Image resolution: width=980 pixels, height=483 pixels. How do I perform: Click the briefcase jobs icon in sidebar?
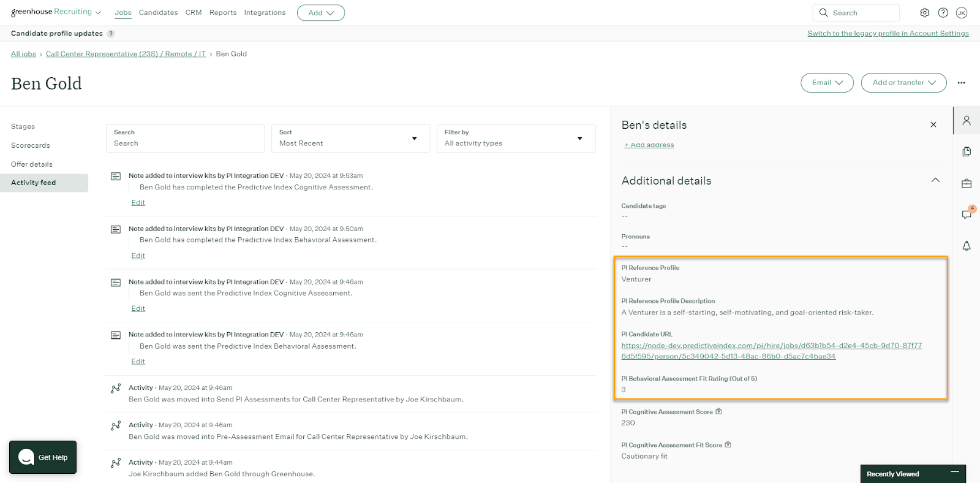coord(967,183)
